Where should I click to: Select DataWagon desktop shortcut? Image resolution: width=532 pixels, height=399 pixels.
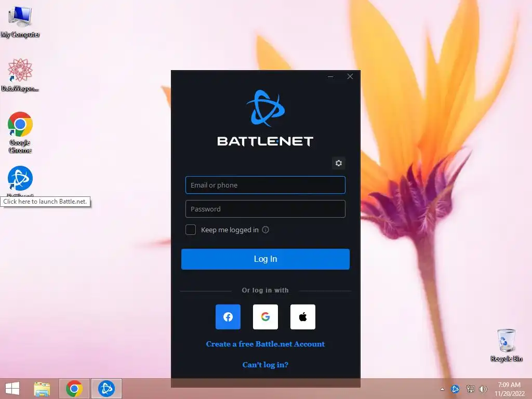20,75
